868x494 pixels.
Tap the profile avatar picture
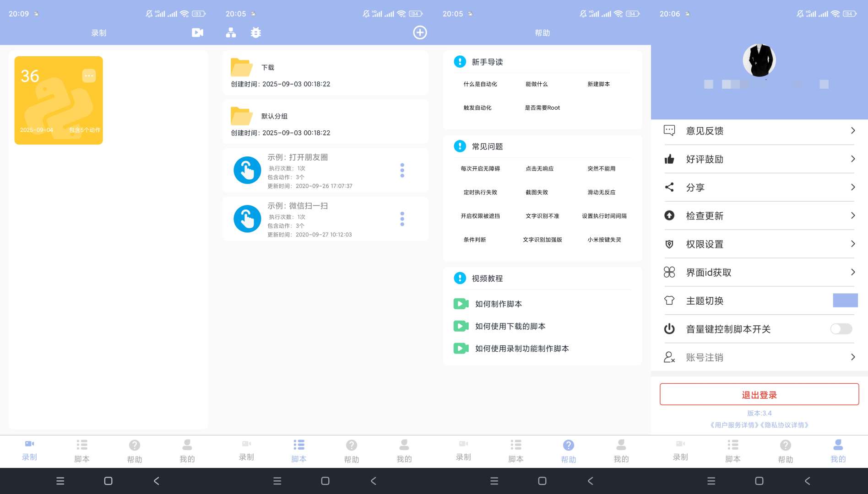[759, 60]
